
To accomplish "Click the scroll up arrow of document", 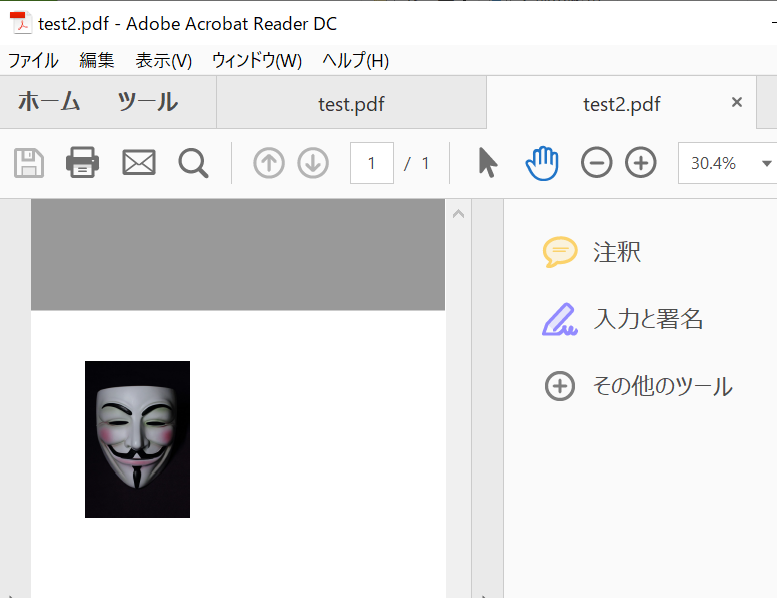I will coord(458,214).
